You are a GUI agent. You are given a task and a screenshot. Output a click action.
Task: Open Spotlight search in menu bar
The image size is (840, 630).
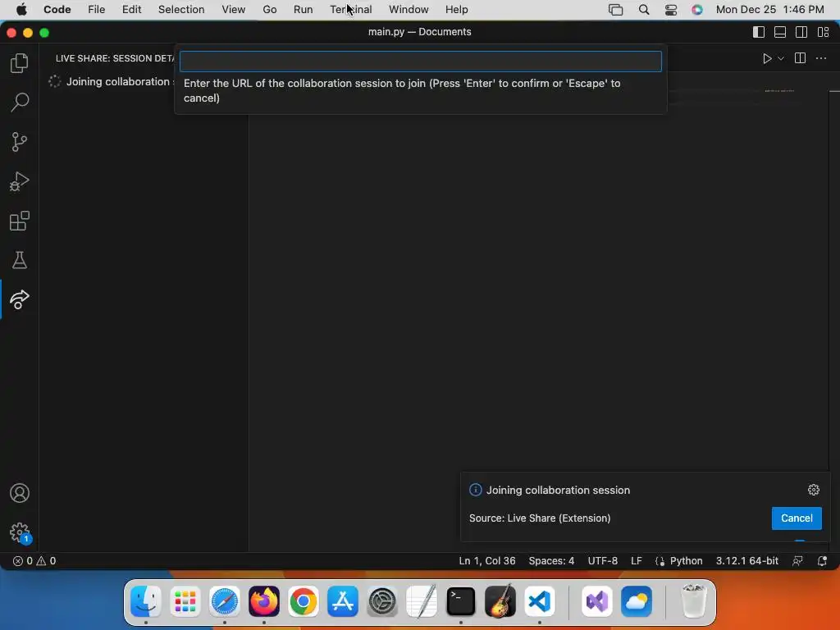point(643,10)
